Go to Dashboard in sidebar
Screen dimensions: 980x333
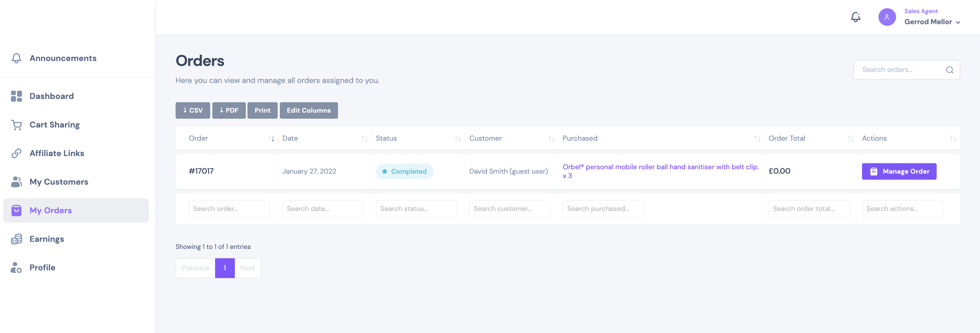(x=76, y=96)
